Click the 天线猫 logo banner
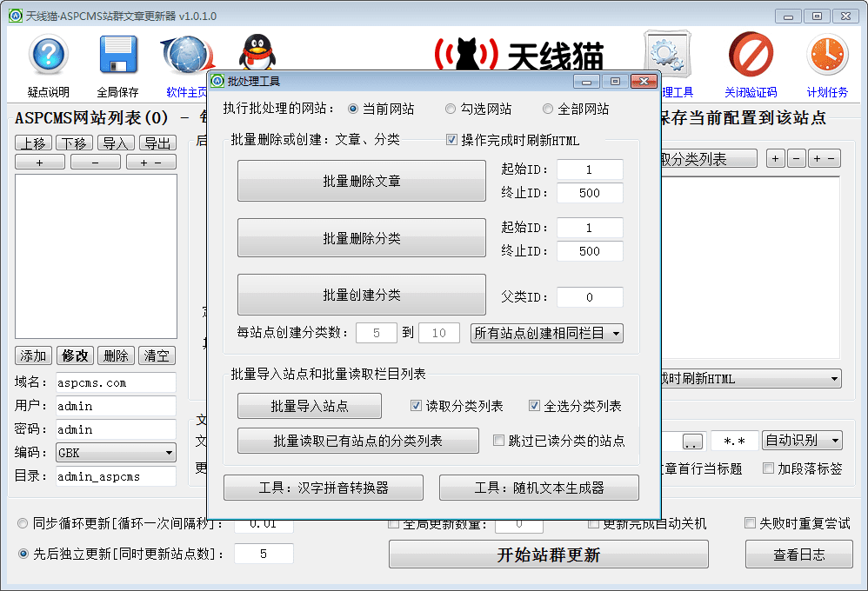868x591 pixels. pos(518,56)
